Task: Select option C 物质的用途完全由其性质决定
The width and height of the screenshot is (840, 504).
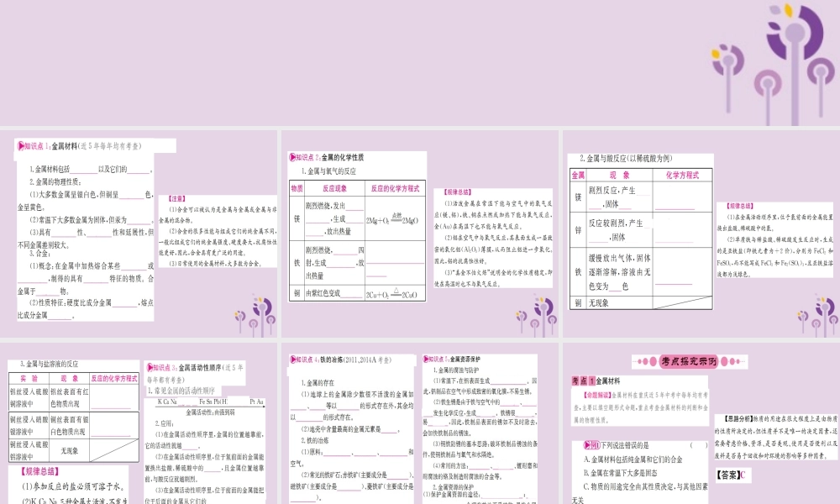Action: tap(647, 486)
